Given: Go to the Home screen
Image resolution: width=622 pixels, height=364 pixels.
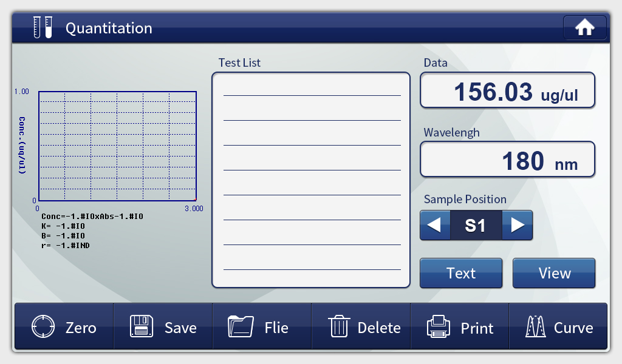Looking at the screenshot, I should point(584,28).
